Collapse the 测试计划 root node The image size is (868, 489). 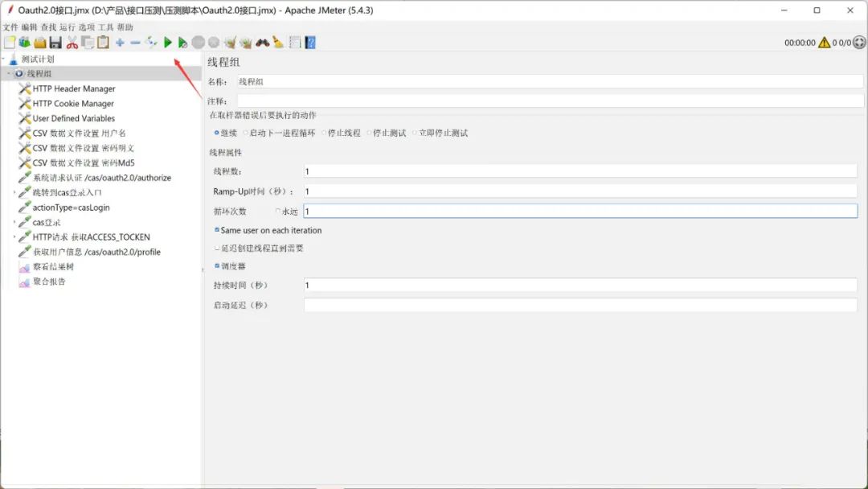pos(3,59)
